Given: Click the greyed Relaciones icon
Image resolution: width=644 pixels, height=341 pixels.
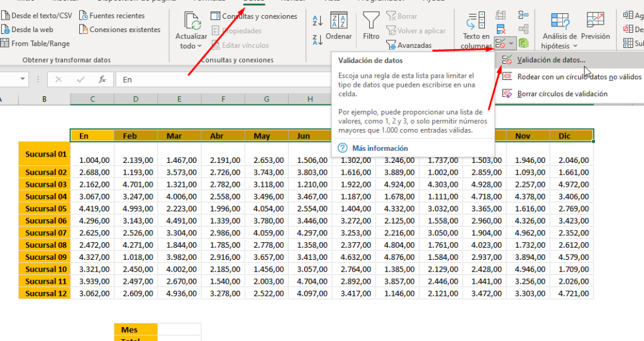Looking at the screenshot, I should (x=523, y=29).
